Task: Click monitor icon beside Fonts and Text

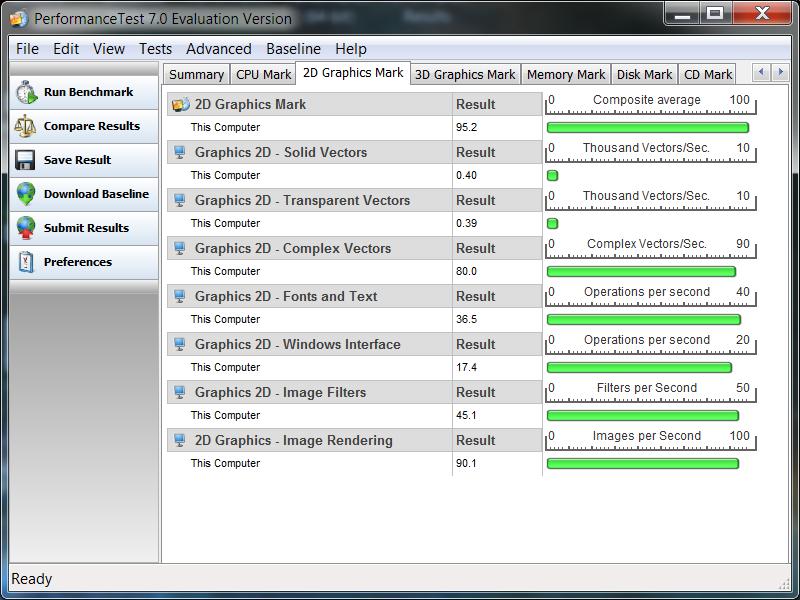Action: point(180,296)
